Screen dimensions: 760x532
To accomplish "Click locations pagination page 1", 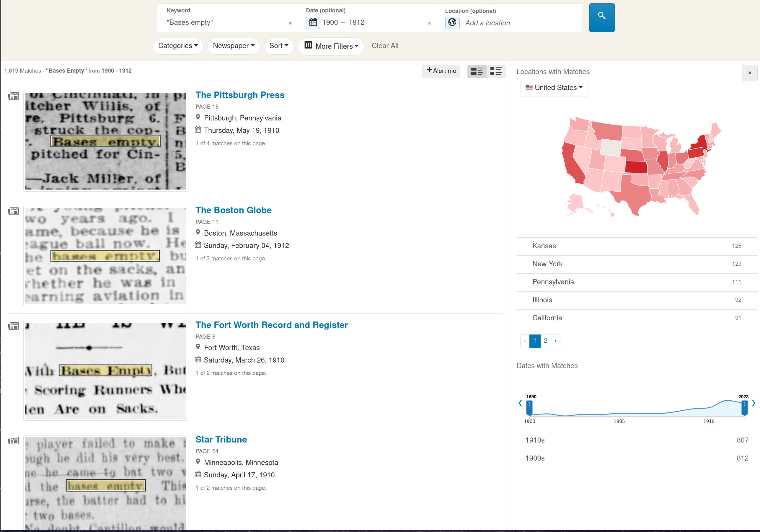I will [x=535, y=341].
